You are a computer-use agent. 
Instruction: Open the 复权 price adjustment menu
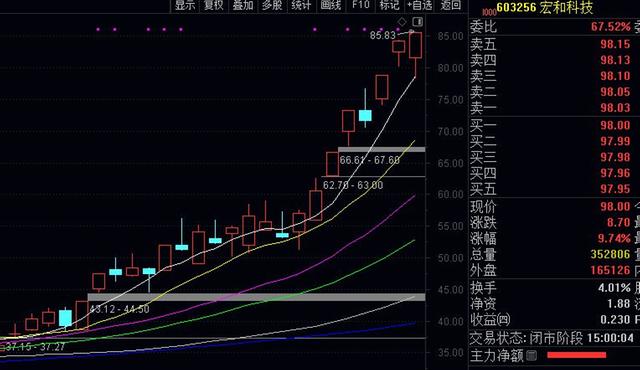tap(214, 5)
